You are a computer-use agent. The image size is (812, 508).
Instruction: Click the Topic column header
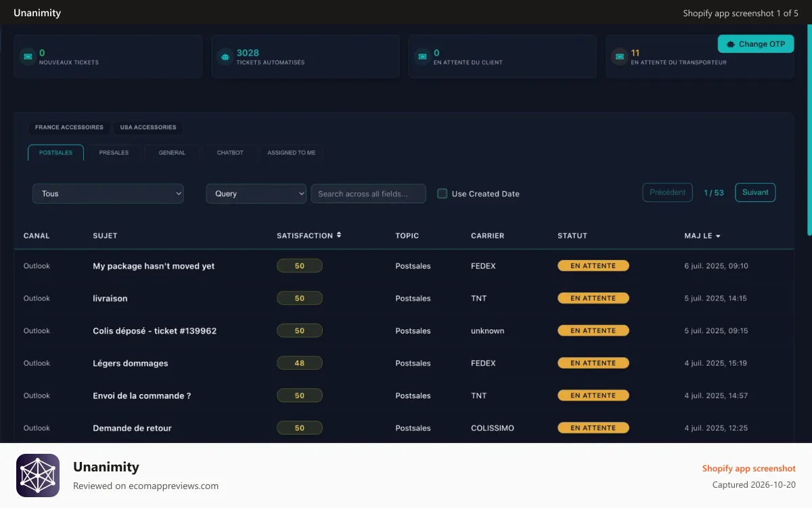pos(407,236)
